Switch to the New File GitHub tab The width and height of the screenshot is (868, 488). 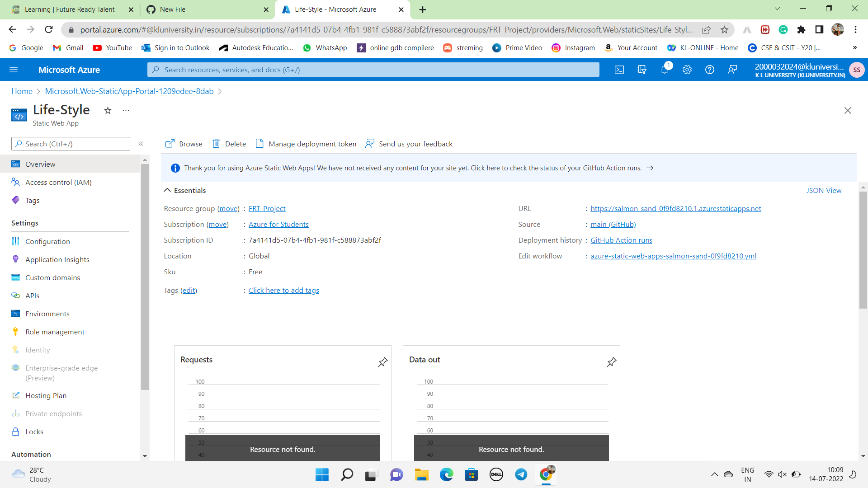point(207,9)
